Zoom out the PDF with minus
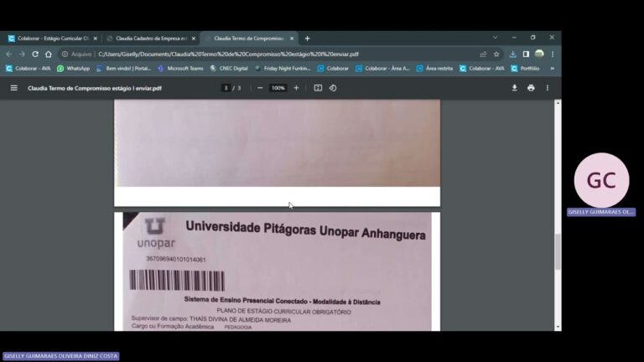The height and width of the screenshot is (362, 644). pyautogui.click(x=260, y=88)
